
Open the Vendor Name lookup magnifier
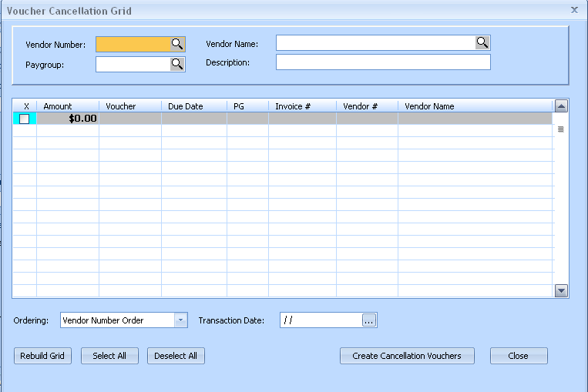click(x=482, y=42)
